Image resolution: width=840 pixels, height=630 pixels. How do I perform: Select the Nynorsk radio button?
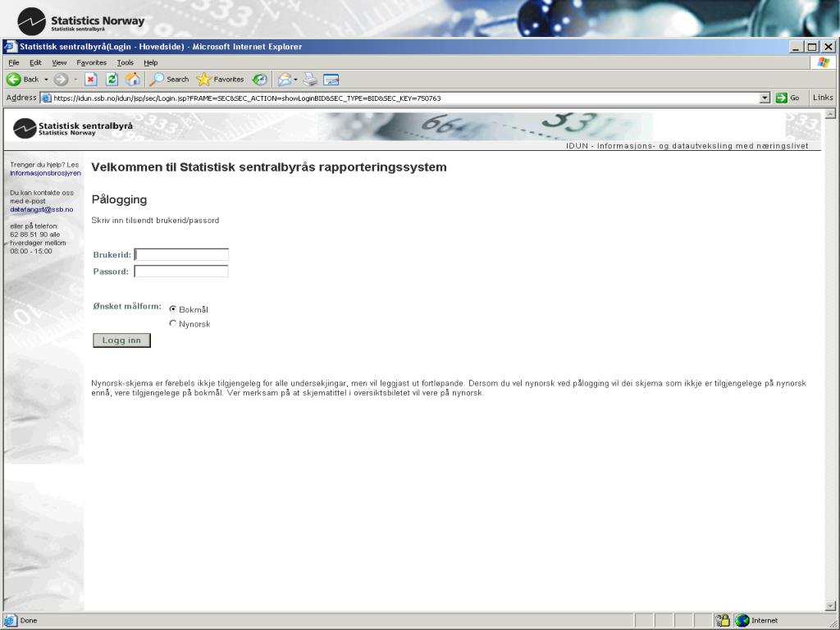coord(172,323)
